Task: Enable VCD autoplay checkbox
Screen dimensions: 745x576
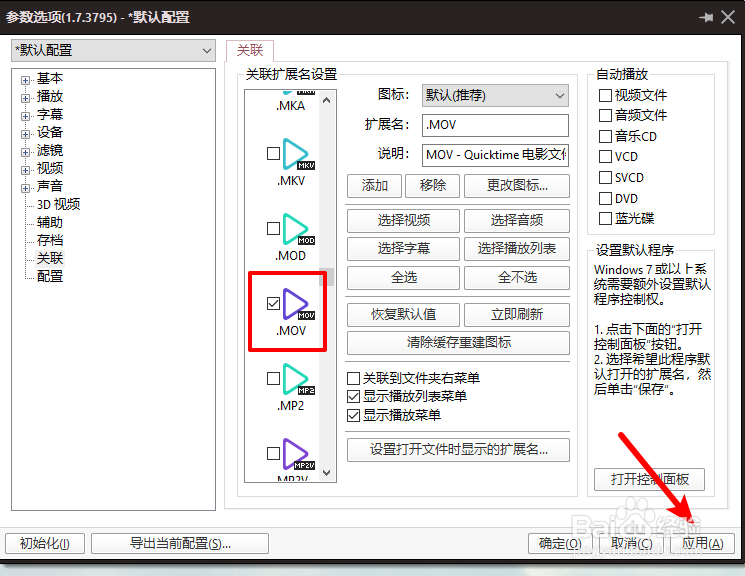Action: pyautogui.click(x=605, y=156)
